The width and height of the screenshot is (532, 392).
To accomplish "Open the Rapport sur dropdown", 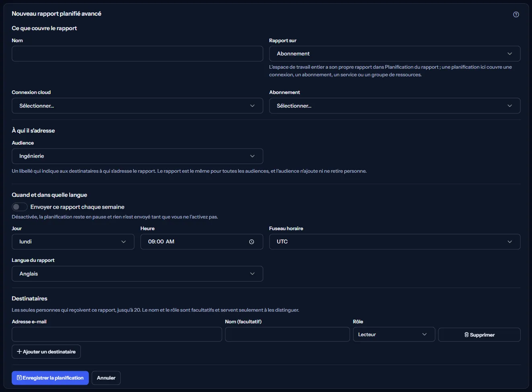I will pyautogui.click(x=394, y=54).
